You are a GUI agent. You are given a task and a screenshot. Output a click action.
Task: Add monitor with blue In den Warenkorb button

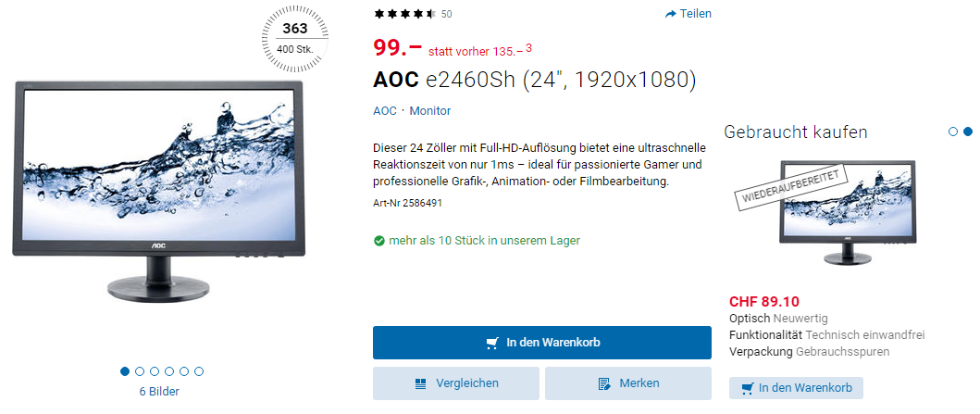(x=542, y=343)
